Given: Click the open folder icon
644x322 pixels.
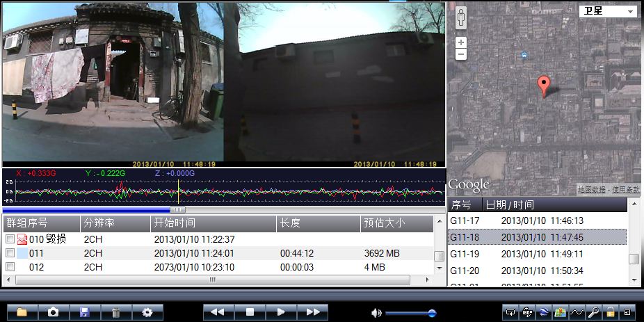Looking at the screenshot, I should (22, 312).
